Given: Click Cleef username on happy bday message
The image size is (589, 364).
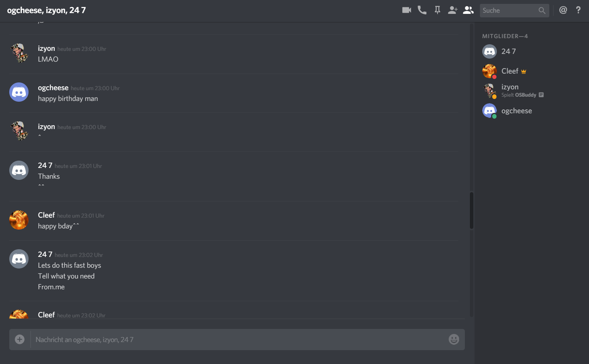Looking at the screenshot, I should pyautogui.click(x=46, y=215).
